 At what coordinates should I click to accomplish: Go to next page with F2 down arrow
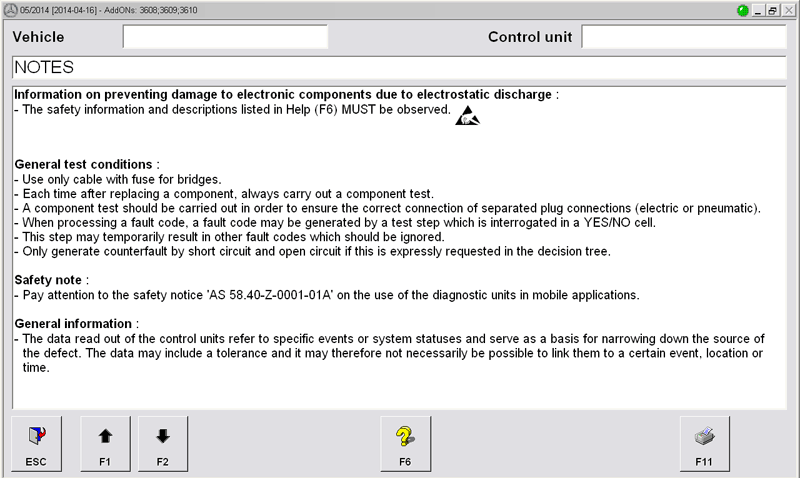click(x=163, y=443)
